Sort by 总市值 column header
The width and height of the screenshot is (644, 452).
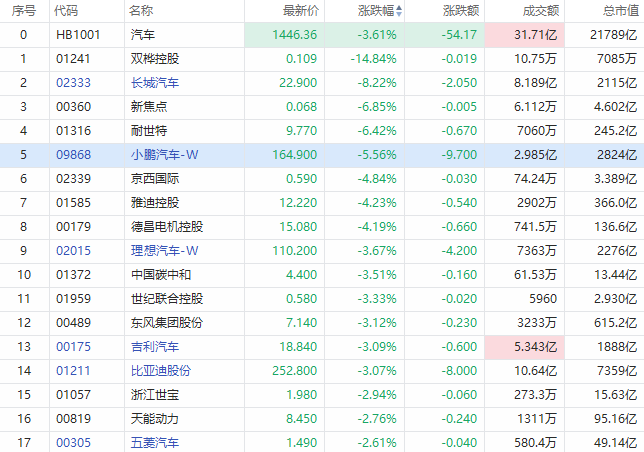[621, 11]
